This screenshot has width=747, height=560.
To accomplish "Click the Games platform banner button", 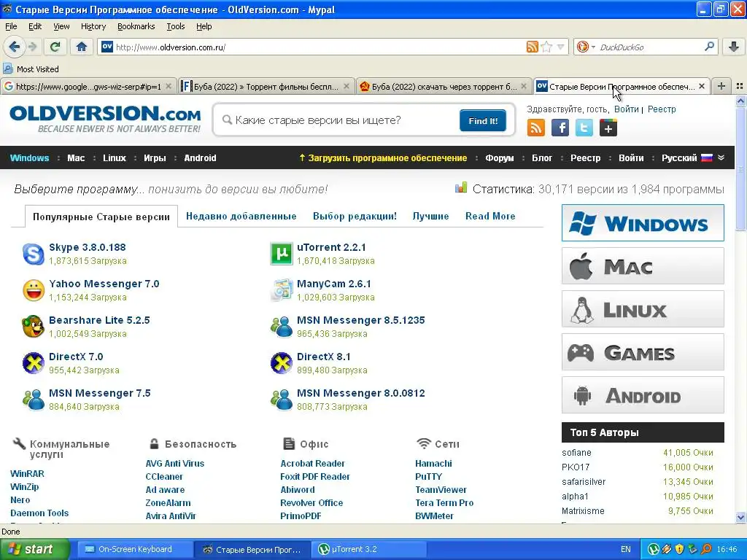I will pos(643,352).
